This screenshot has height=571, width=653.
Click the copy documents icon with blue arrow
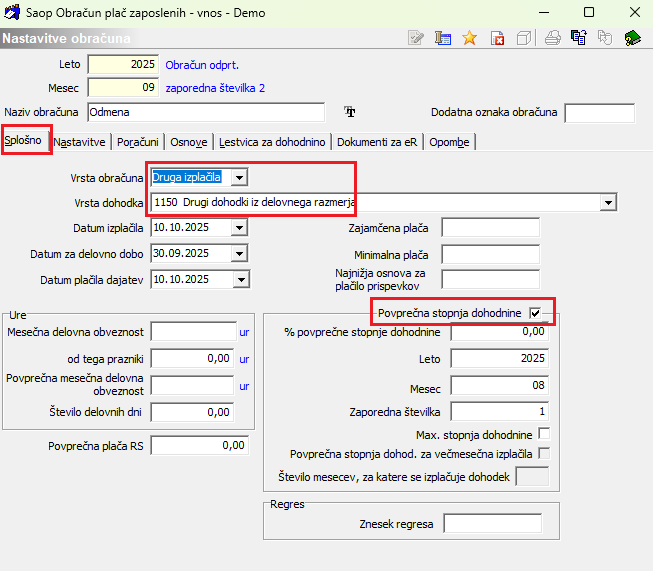coord(579,38)
